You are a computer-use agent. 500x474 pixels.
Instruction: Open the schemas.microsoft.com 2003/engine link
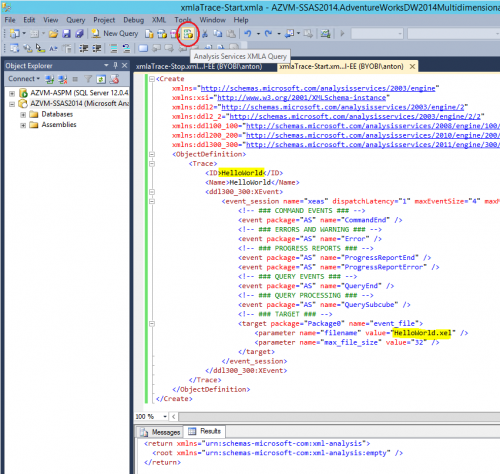[x=318, y=88]
